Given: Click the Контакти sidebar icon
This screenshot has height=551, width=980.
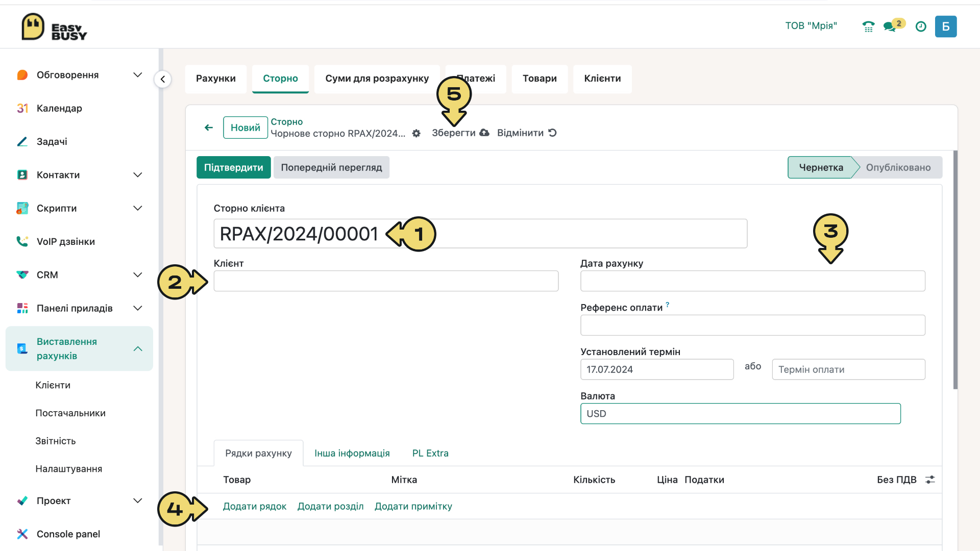Looking at the screenshot, I should click(x=22, y=175).
